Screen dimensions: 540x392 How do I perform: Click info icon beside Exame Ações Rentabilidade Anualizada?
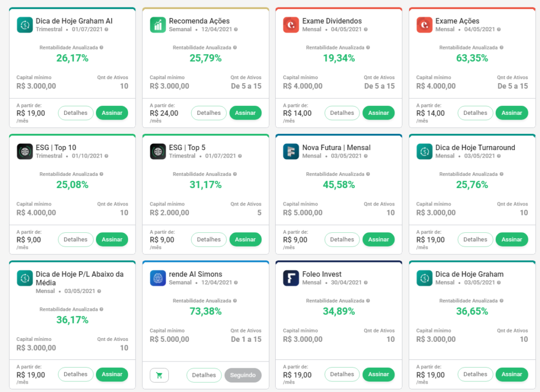tap(501, 47)
